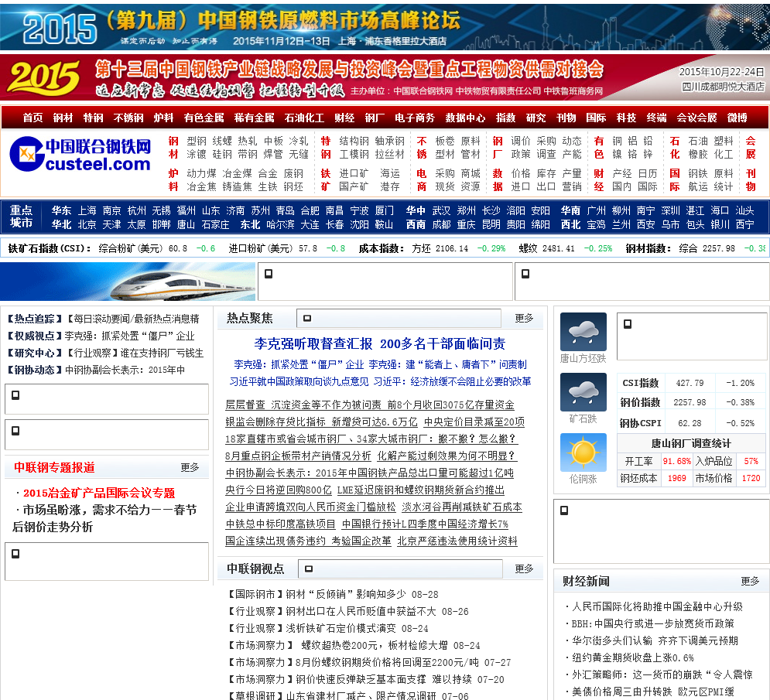Screen dimensions: 770x700
Task: Go to 会议会展 in the nav bar
Action: (696, 118)
